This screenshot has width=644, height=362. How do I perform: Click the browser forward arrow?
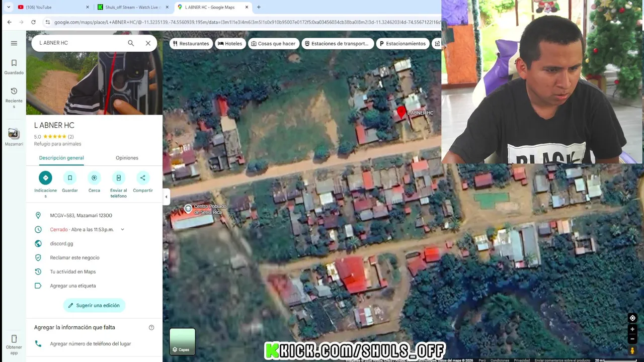[x=21, y=22]
